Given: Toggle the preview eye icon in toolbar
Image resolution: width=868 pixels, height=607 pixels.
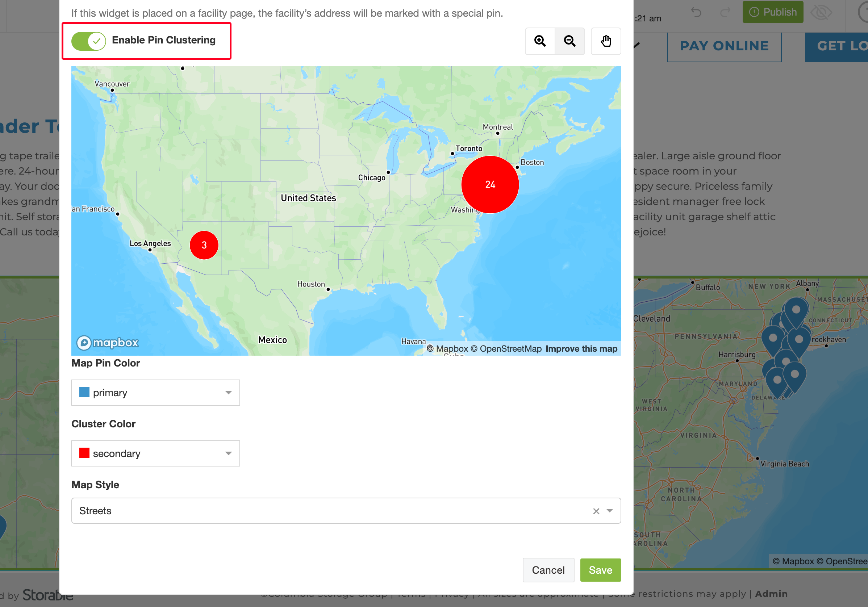Looking at the screenshot, I should tap(821, 12).
